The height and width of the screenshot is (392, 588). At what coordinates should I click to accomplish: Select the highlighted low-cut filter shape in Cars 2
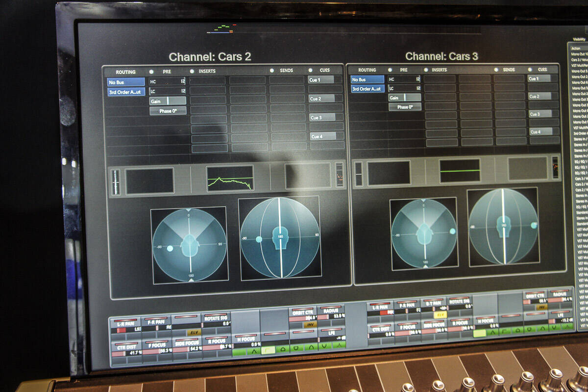click(x=267, y=350)
